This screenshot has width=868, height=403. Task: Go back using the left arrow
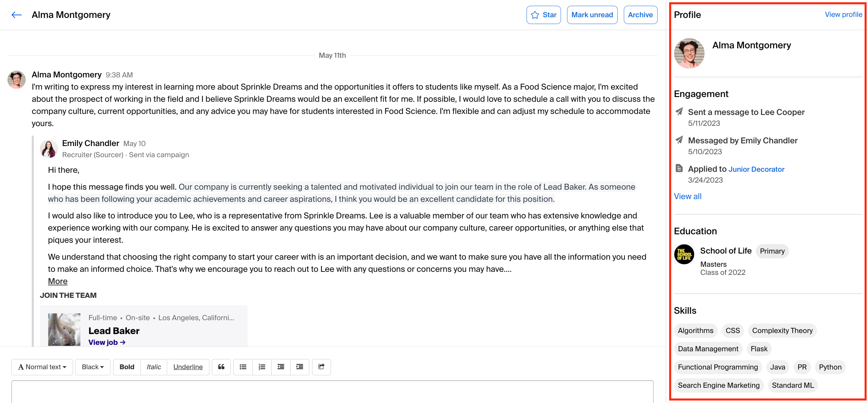17,15
